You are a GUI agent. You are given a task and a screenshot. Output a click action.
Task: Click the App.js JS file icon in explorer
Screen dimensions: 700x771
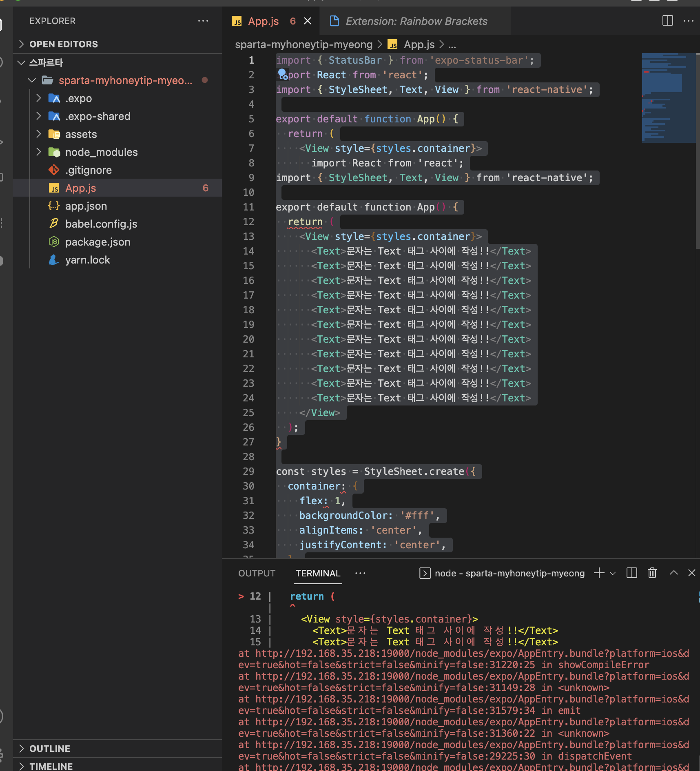click(x=54, y=188)
